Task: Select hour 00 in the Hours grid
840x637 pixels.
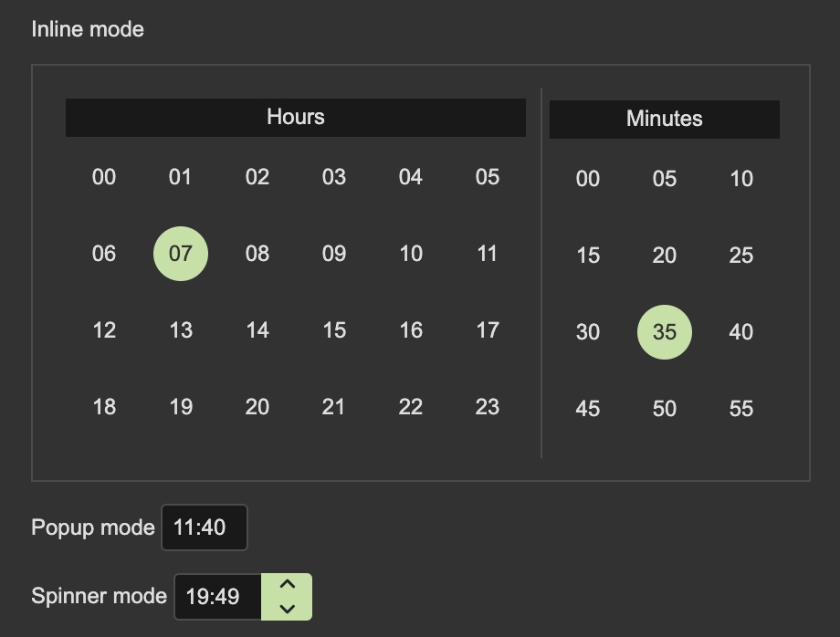Action: pos(104,177)
